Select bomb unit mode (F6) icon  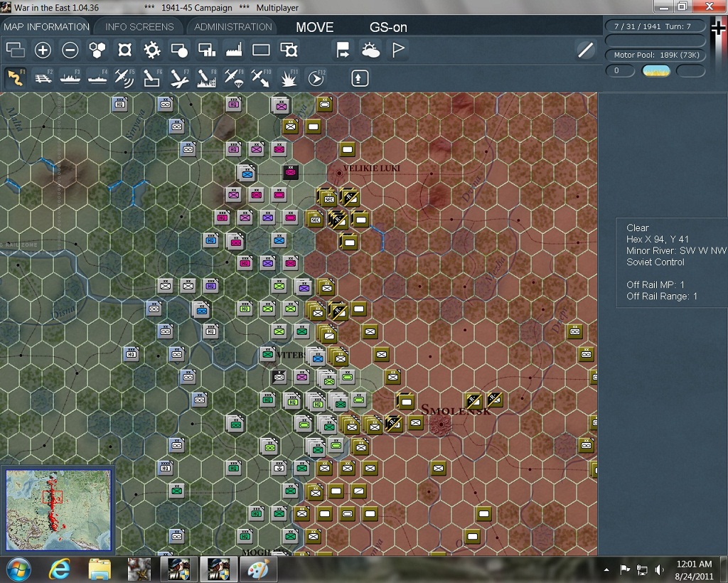click(x=152, y=78)
